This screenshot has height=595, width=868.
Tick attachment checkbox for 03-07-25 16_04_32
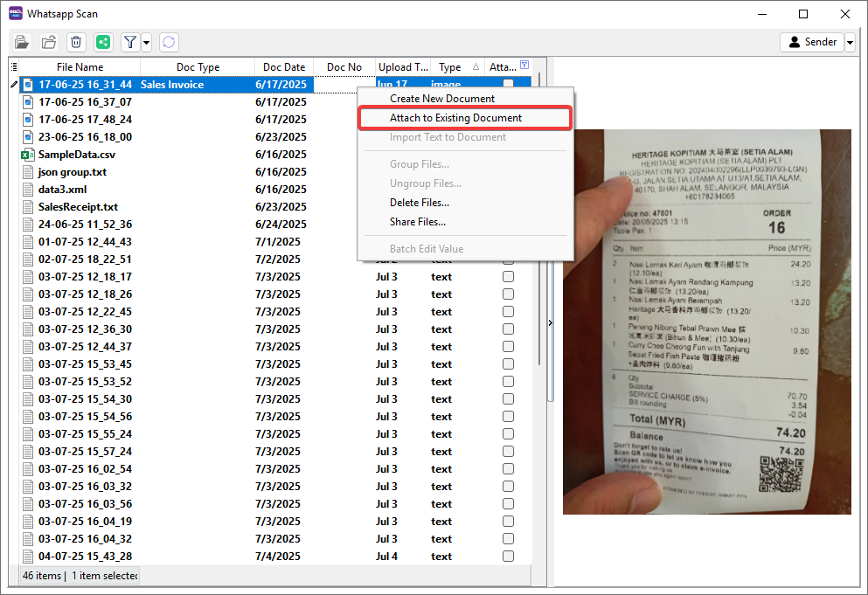(x=508, y=538)
